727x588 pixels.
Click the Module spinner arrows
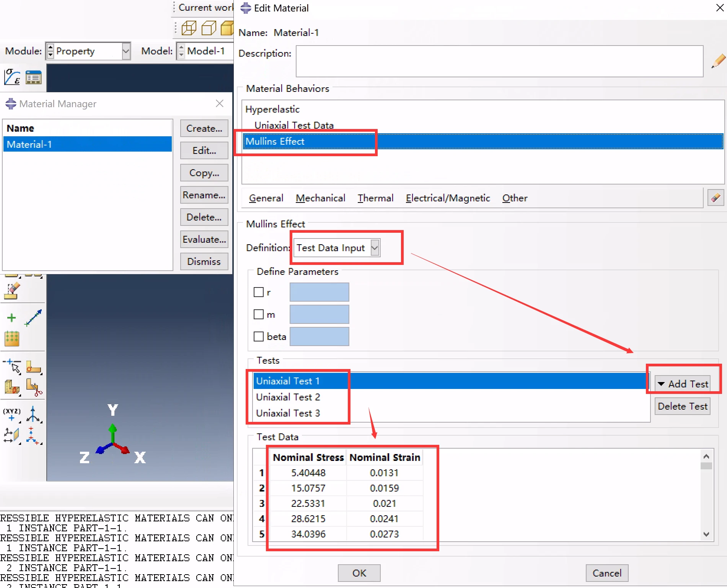tap(51, 51)
